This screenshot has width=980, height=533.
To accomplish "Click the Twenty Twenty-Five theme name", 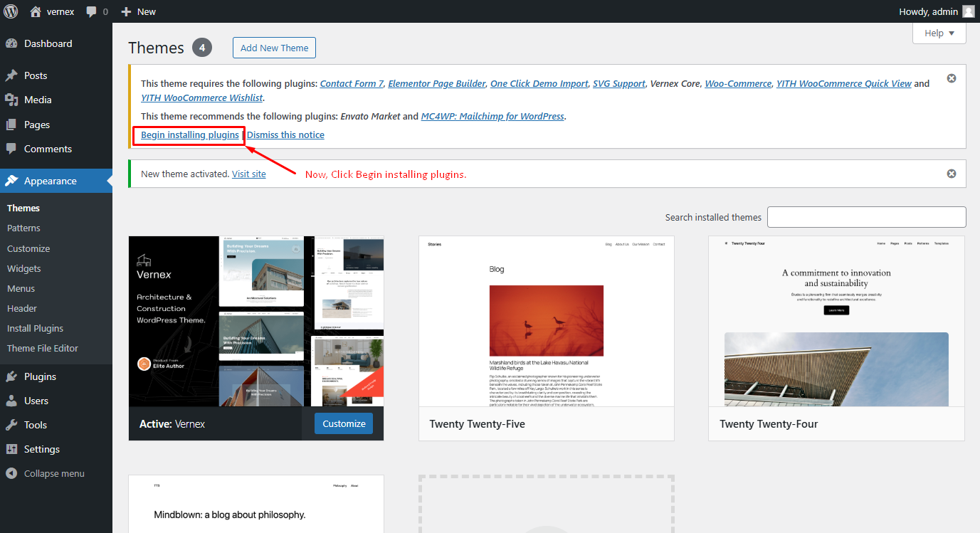I will click(478, 424).
